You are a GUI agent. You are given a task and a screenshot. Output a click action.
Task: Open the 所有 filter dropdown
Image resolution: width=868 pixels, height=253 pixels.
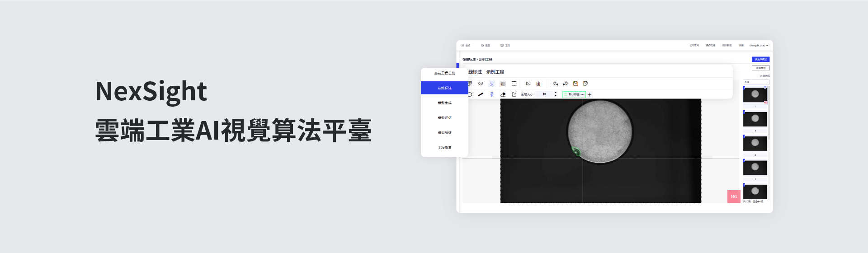756,82
